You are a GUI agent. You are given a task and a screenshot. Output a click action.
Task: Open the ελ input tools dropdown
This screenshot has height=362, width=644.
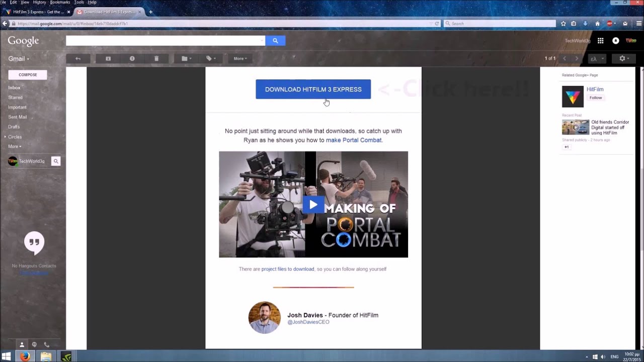tap(597, 59)
